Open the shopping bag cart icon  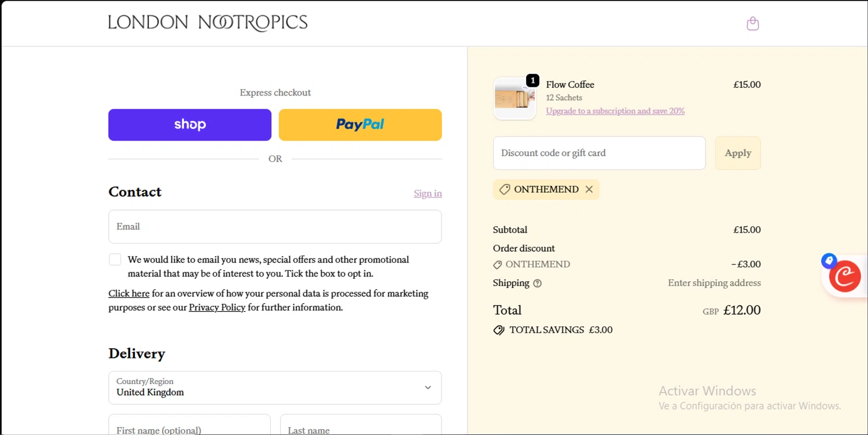(x=752, y=23)
